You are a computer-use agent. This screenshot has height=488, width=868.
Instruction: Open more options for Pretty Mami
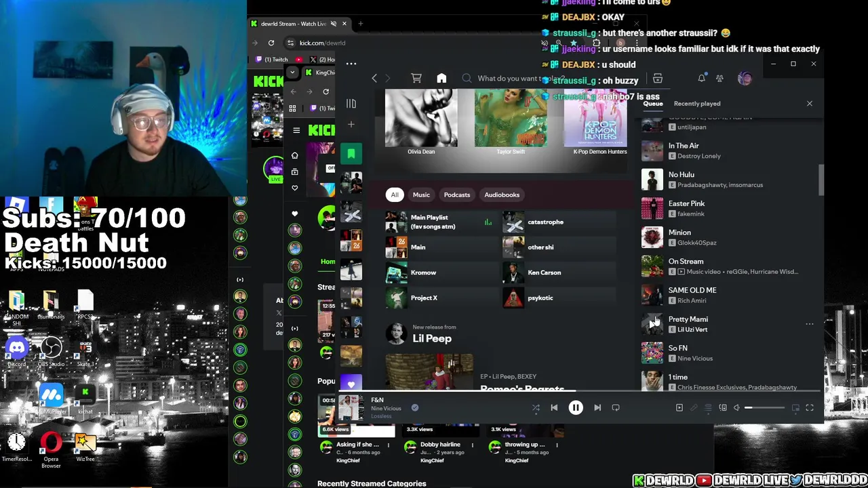810,324
